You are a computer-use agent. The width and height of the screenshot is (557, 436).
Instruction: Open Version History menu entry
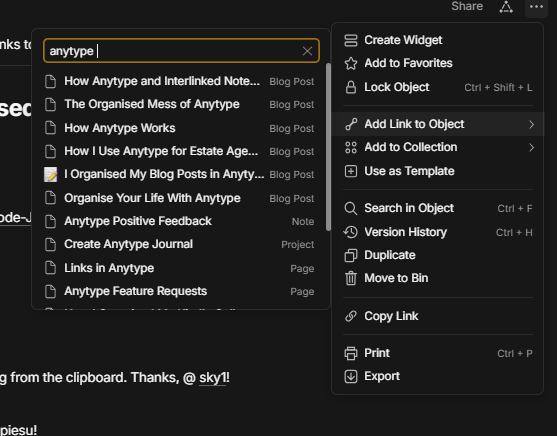coord(437,232)
